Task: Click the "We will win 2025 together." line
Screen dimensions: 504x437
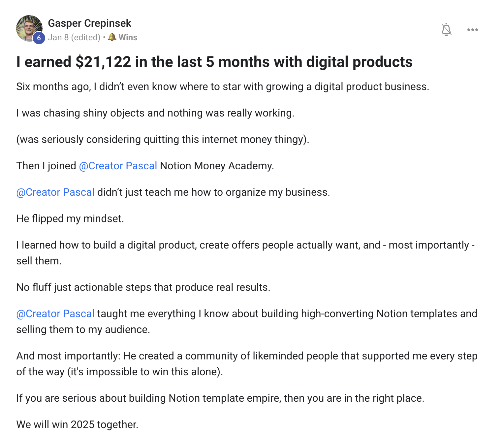Action: 77,424
